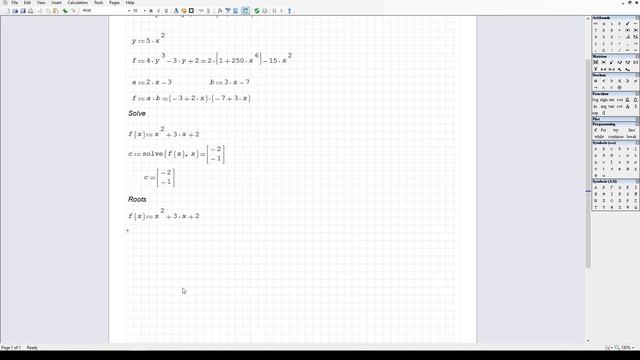Screen dimensions: 640x360
Task: Undo the last action via the toolbar
Action: pyautogui.click(x=65, y=11)
